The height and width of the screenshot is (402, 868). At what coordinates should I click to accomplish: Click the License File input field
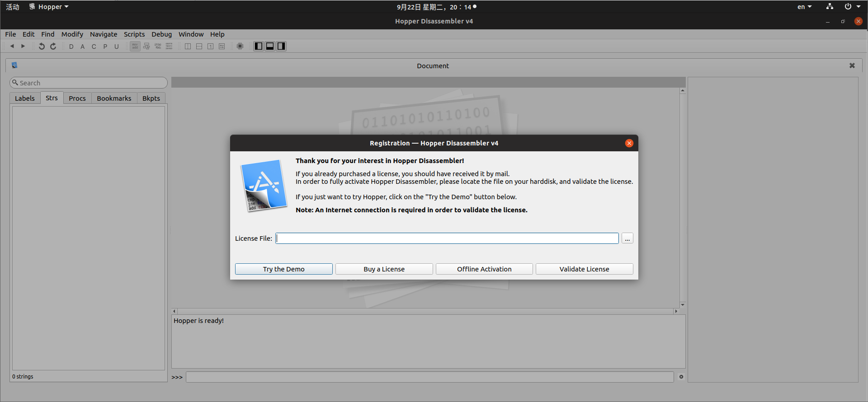tap(447, 238)
